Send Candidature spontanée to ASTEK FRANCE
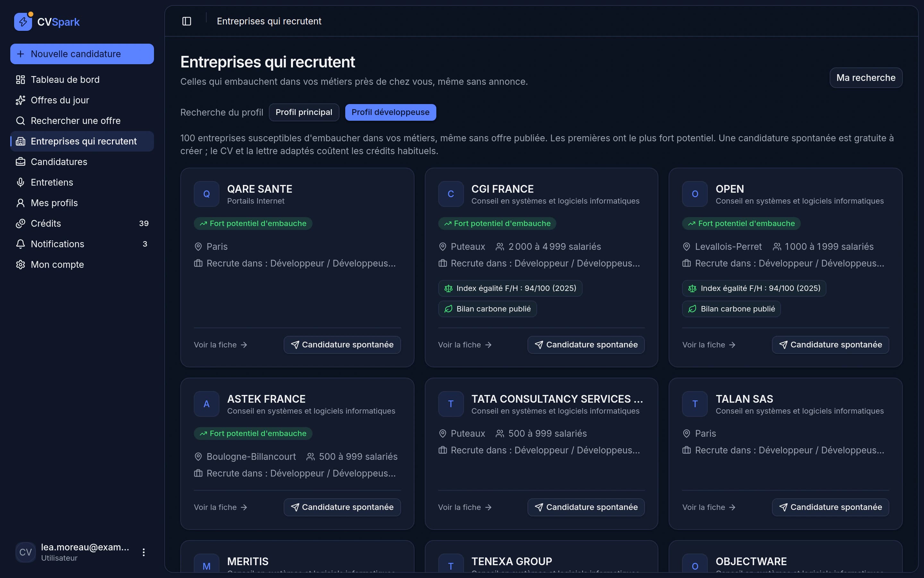924x578 pixels. point(342,507)
